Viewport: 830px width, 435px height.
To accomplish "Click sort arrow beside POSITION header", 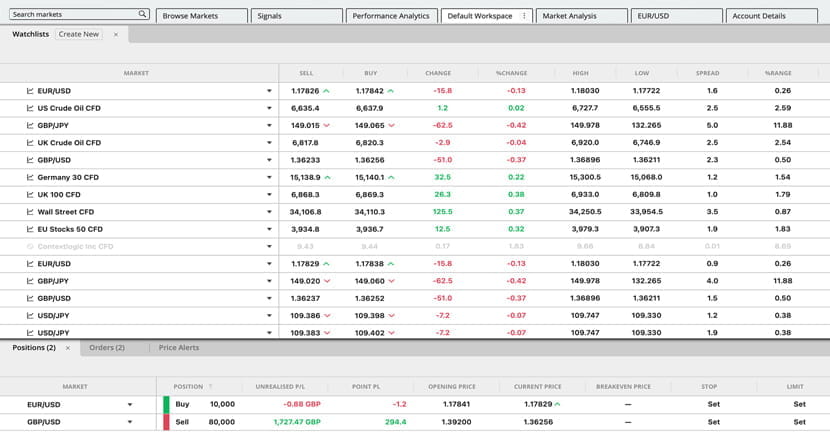I will (x=210, y=387).
